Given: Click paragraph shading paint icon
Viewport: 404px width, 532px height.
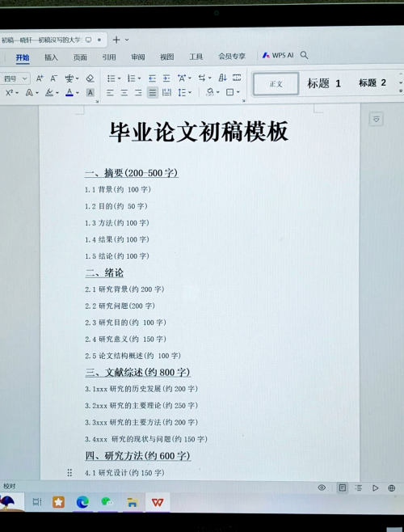Looking at the screenshot, I should (210, 92).
